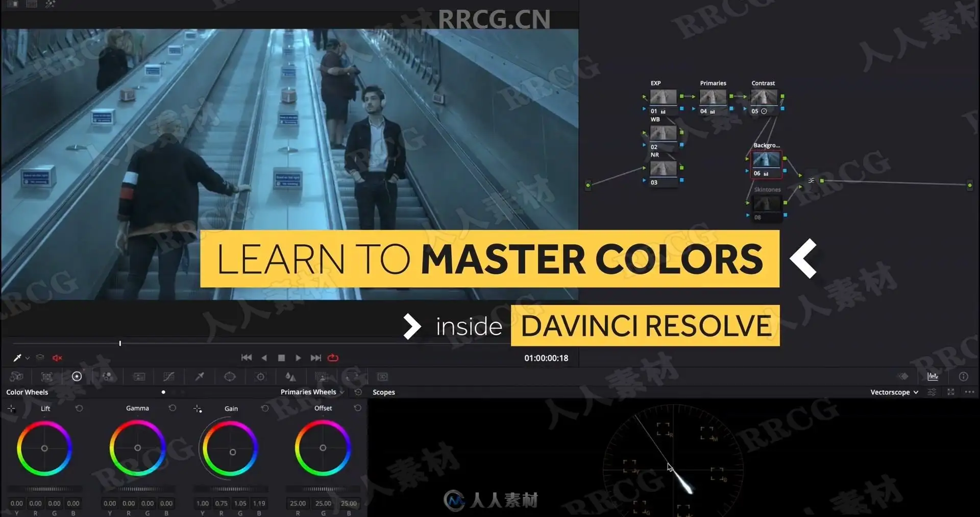Click the parallel mixer node
Screen dimensions: 980x517
[x=811, y=180]
